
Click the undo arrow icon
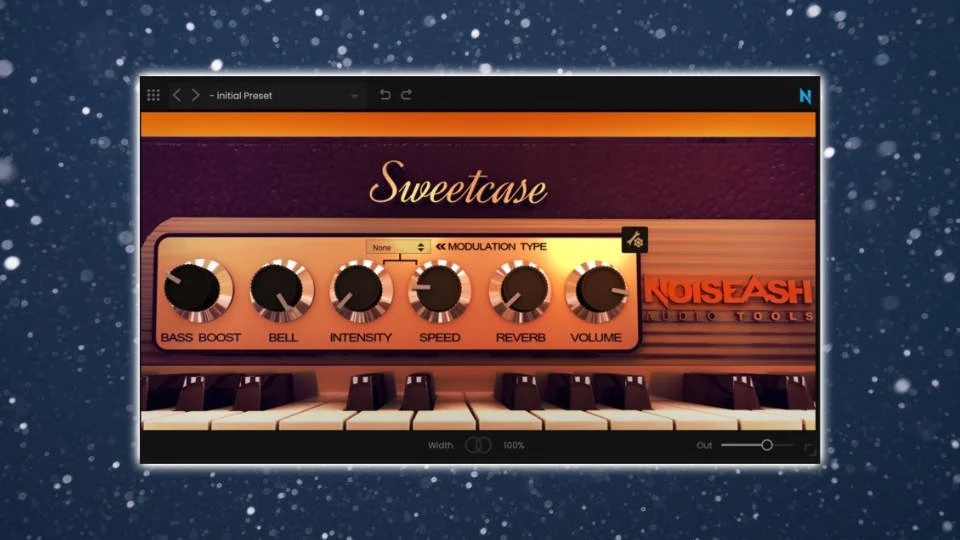[x=385, y=95]
